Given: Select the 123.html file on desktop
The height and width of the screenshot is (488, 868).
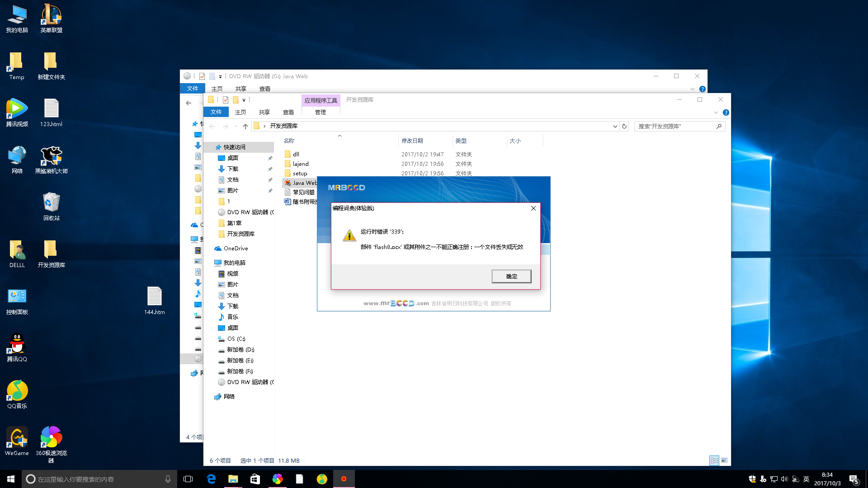Looking at the screenshot, I should point(52,113).
